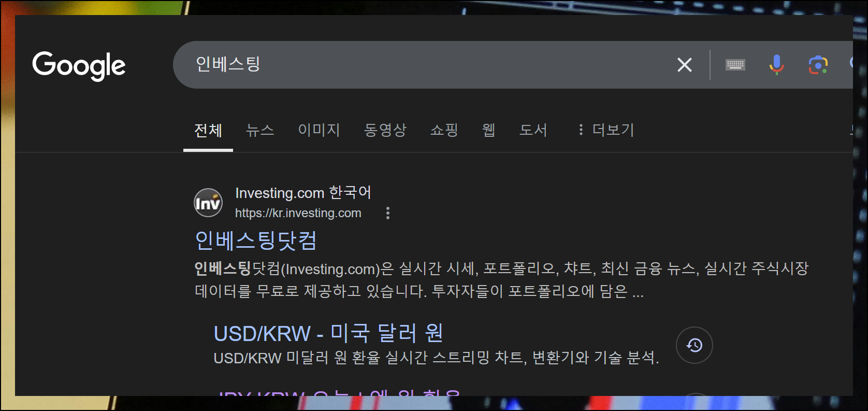This screenshot has height=411, width=868.
Task: Switch to the 이미지 tab
Action: pos(319,130)
